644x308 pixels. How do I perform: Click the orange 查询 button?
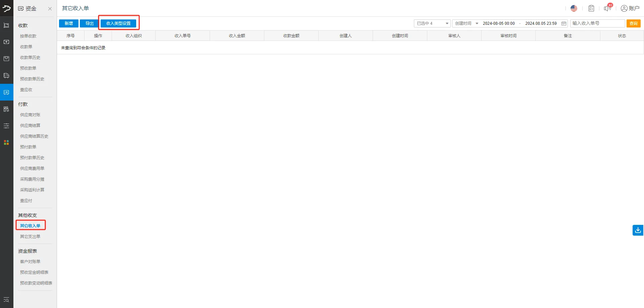[633, 23]
